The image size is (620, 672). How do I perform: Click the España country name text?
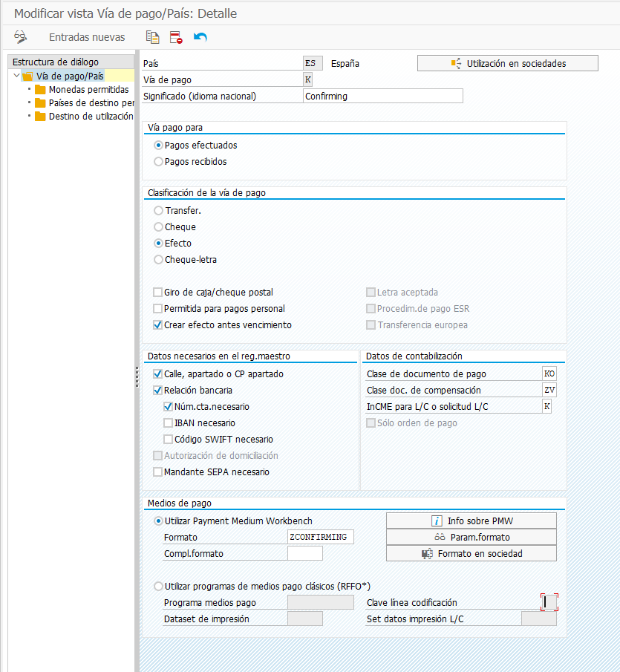click(345, 63)
